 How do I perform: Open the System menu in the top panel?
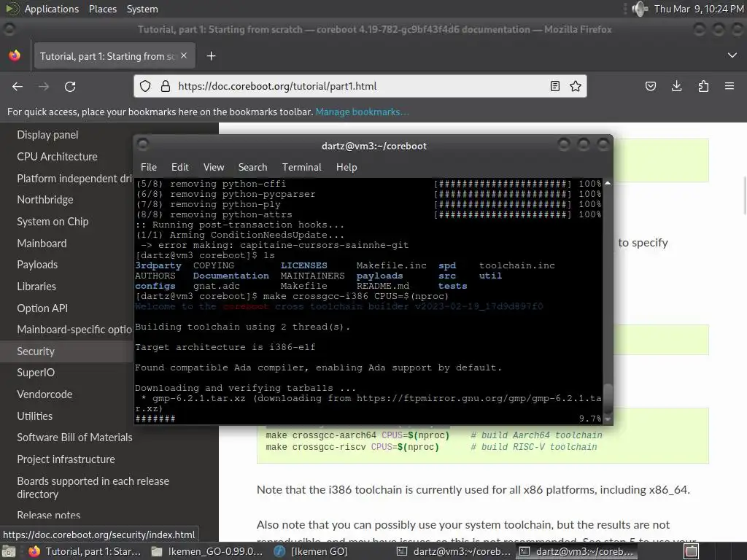click(142, 9)
